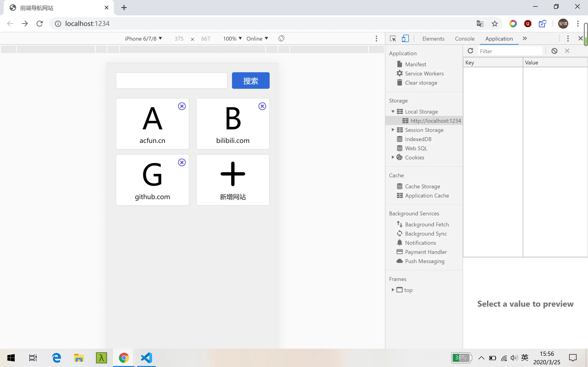Refresh local storage with reload icon
This screenshot has height=367, width=588.
470,51
